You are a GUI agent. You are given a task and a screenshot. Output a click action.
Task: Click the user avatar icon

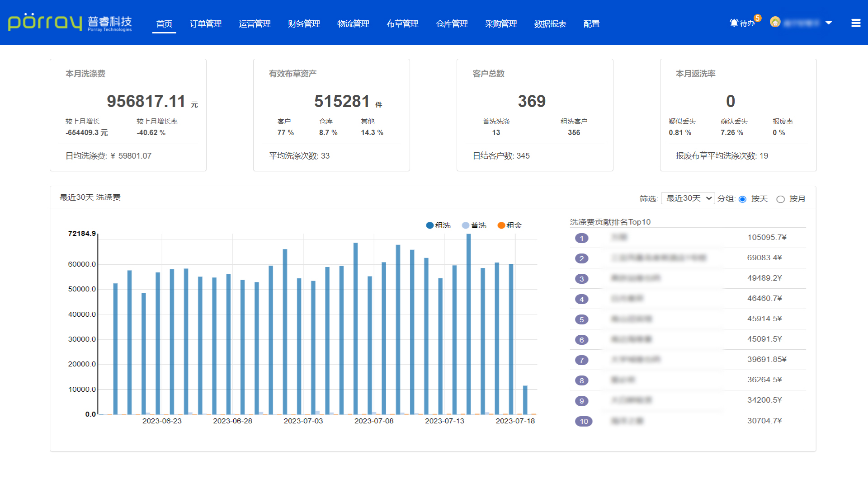coord(775,22)
